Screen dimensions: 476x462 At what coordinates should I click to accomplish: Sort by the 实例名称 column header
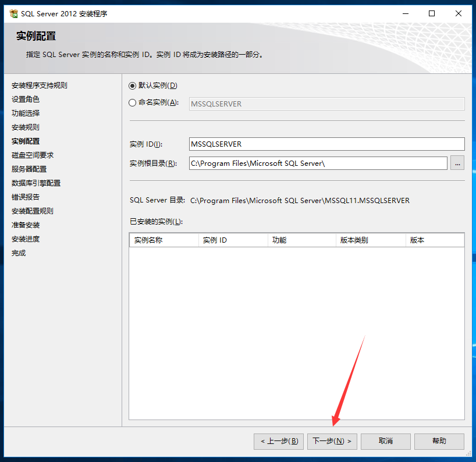tap(164, 240)
